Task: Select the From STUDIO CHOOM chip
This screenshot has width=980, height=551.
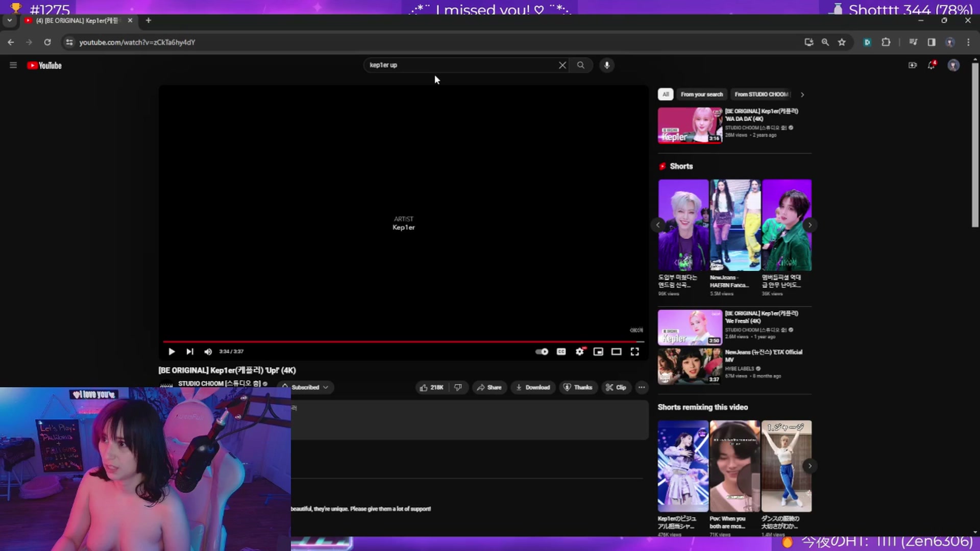Action: coord(762,94)
